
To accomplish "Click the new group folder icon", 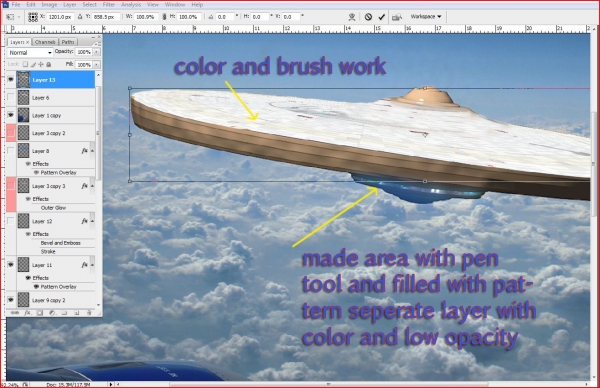I will [64, 313].
